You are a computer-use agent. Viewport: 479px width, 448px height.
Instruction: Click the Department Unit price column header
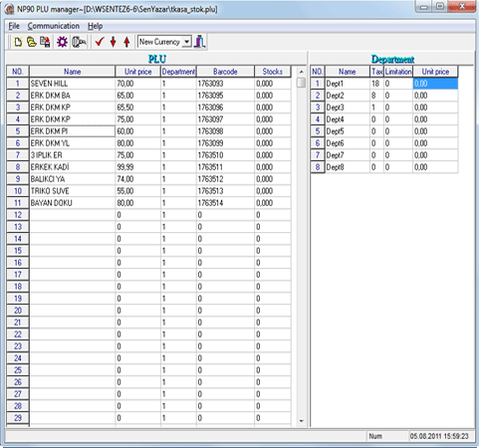coord(435,72)
